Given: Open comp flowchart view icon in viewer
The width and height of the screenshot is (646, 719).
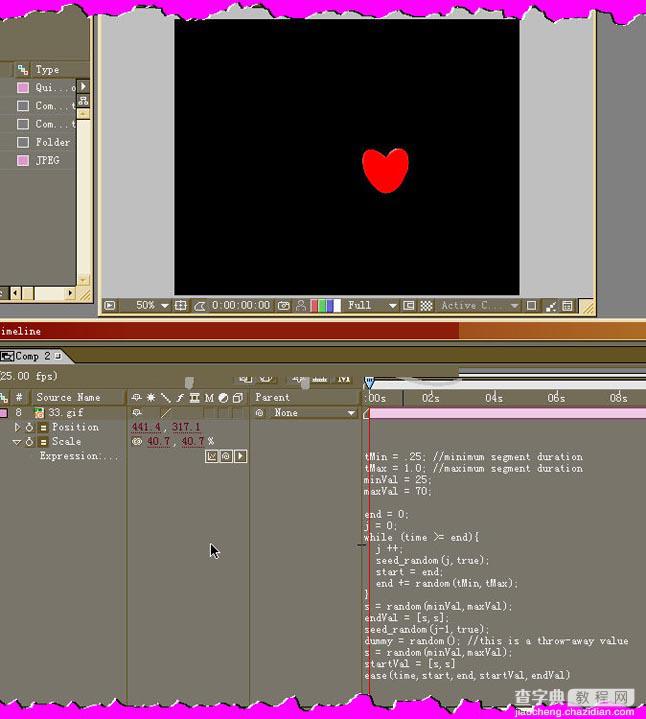Looking at the screenshot, I should click(551, 306).
